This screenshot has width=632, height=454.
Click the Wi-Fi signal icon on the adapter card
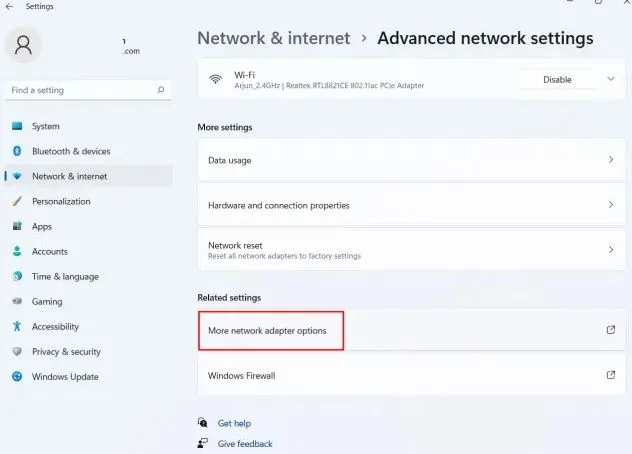[x=216, y=79]
